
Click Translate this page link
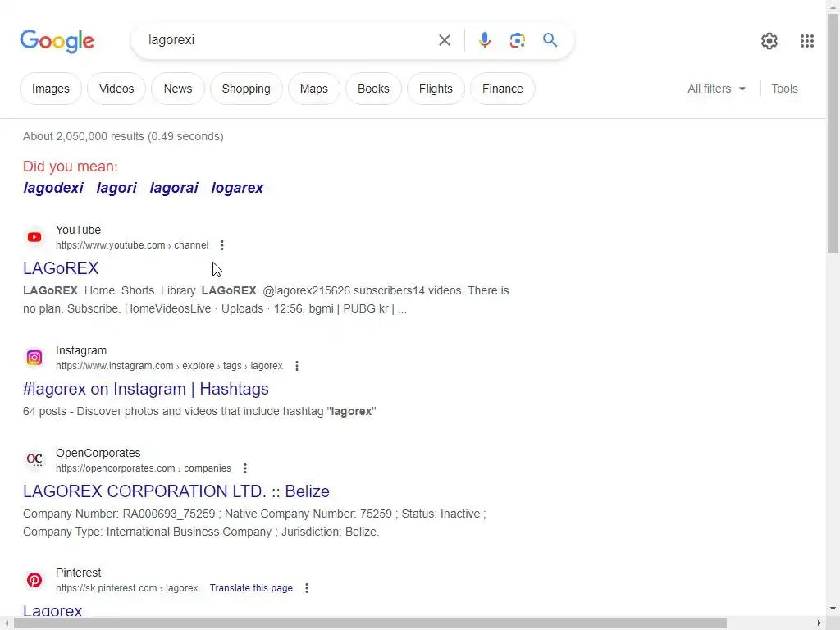click(251, 588)
